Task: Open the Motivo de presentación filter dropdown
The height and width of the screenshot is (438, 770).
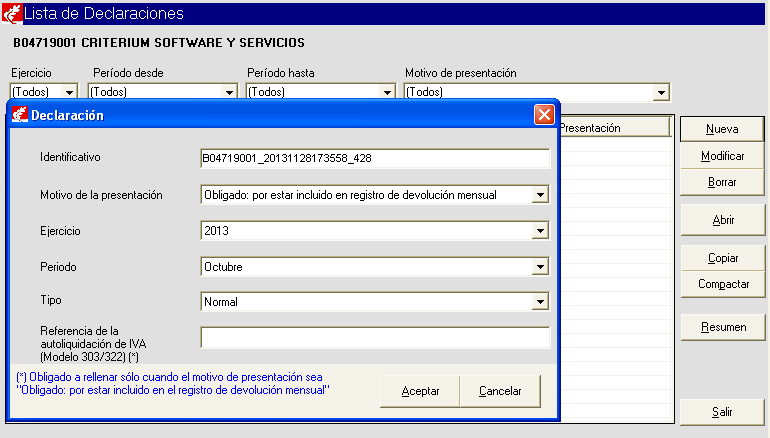Action: (661, 92)
